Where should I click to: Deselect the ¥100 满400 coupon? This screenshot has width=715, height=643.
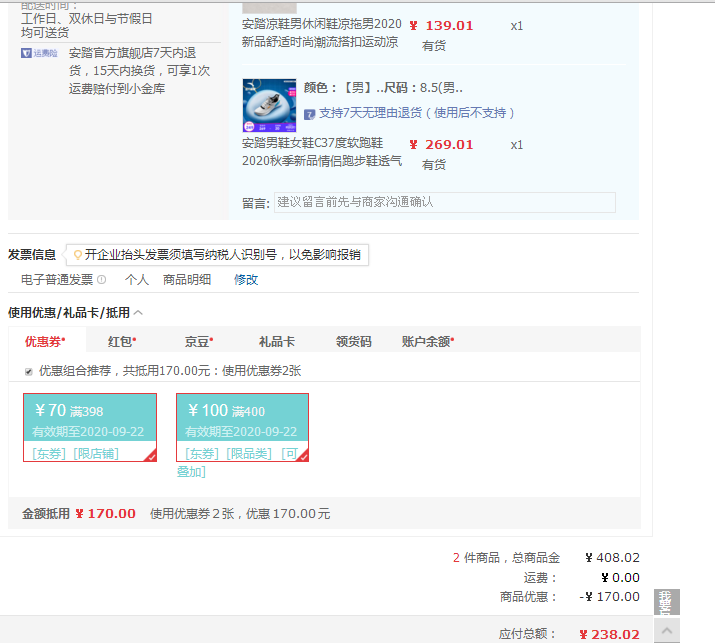243,427
